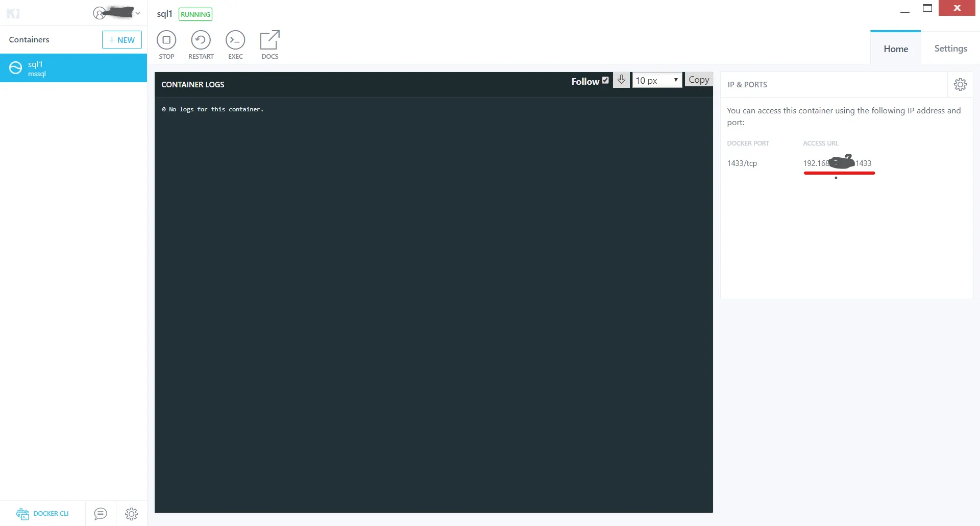
Task: Select the sql1 mssql container
Action: [x=73, y=68]
